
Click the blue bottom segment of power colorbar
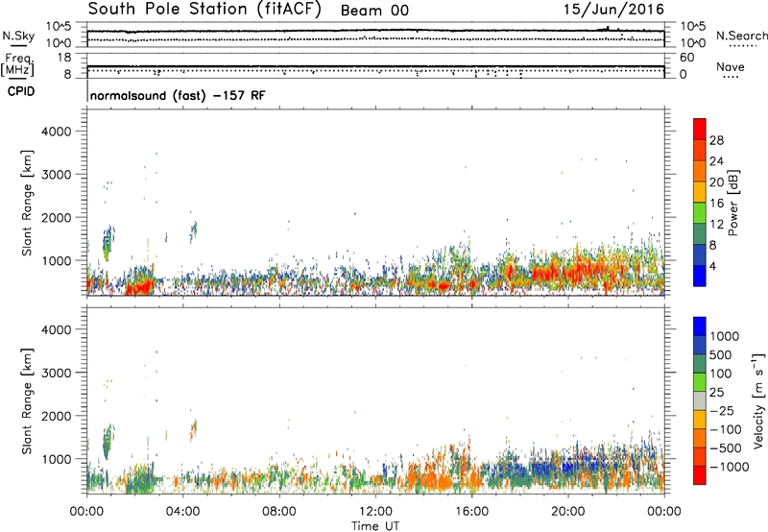[700, 276]
